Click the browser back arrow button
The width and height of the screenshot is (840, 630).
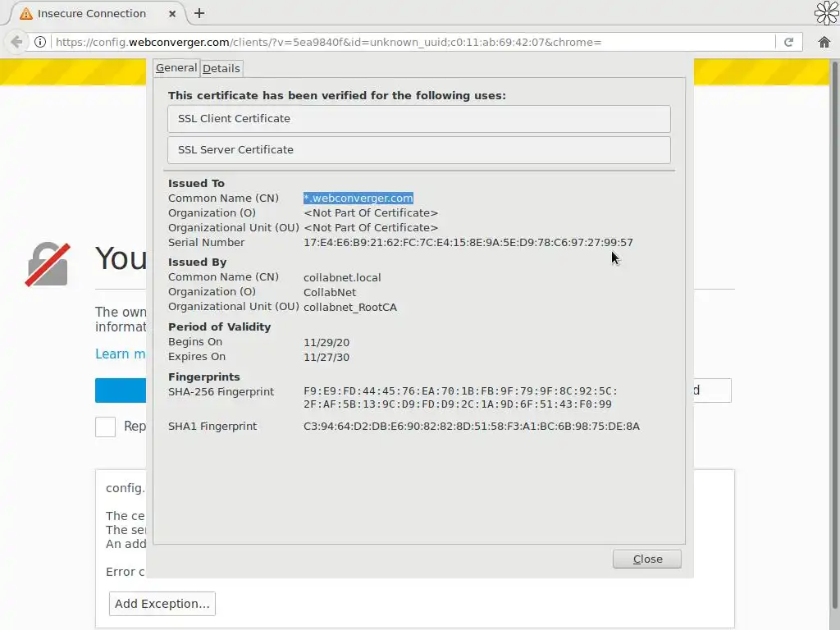[x=16, y=42]
